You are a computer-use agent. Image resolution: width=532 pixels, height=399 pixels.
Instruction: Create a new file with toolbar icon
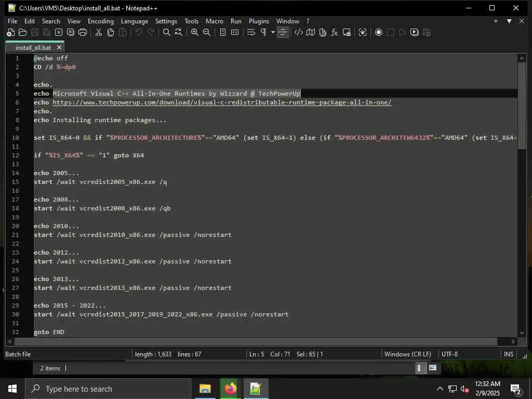click(11, 33)
